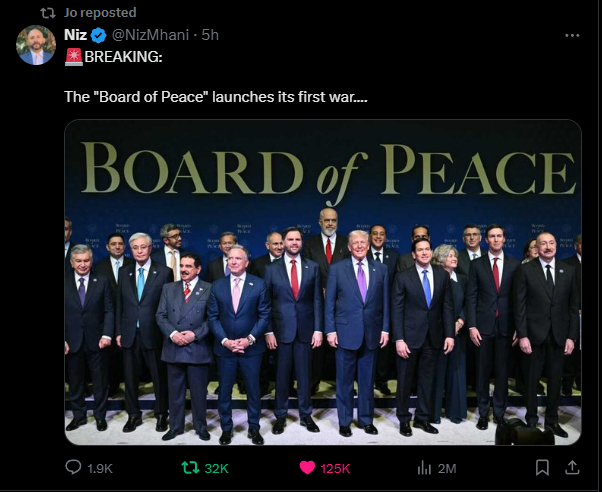Toggle the green repost arrows icon
Viewport: 602px width, 492px height.
[187, 467]
